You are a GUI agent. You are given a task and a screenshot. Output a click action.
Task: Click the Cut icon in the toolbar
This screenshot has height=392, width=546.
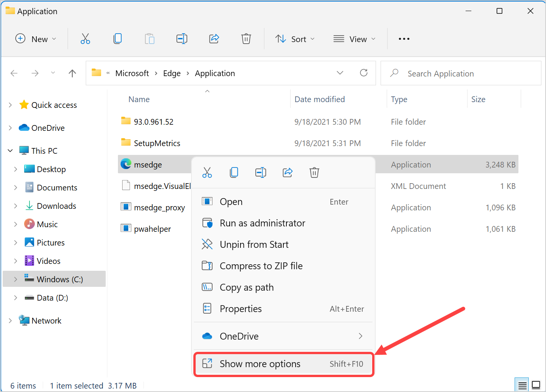pos(85,38)
